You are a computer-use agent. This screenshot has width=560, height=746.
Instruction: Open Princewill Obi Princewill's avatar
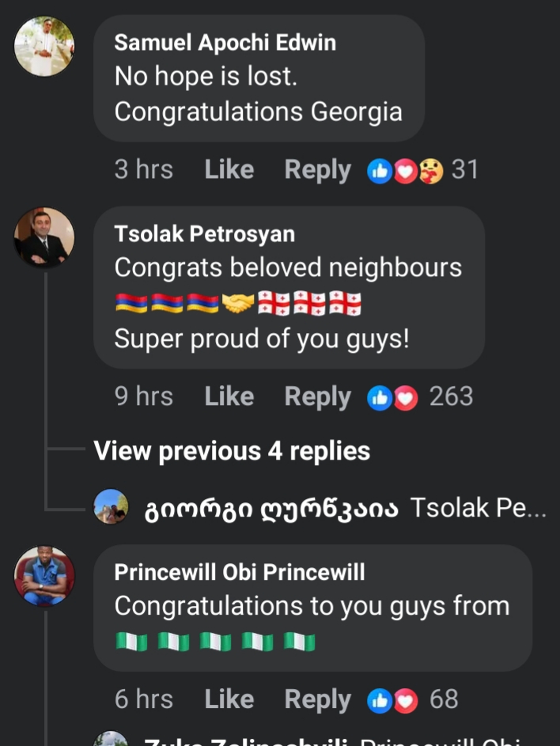(x=44, y=575)
